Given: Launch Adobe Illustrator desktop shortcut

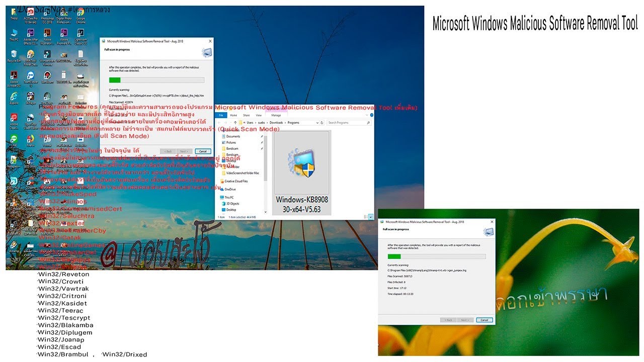Looking at the screenshot, I should (x=47, y=37).
